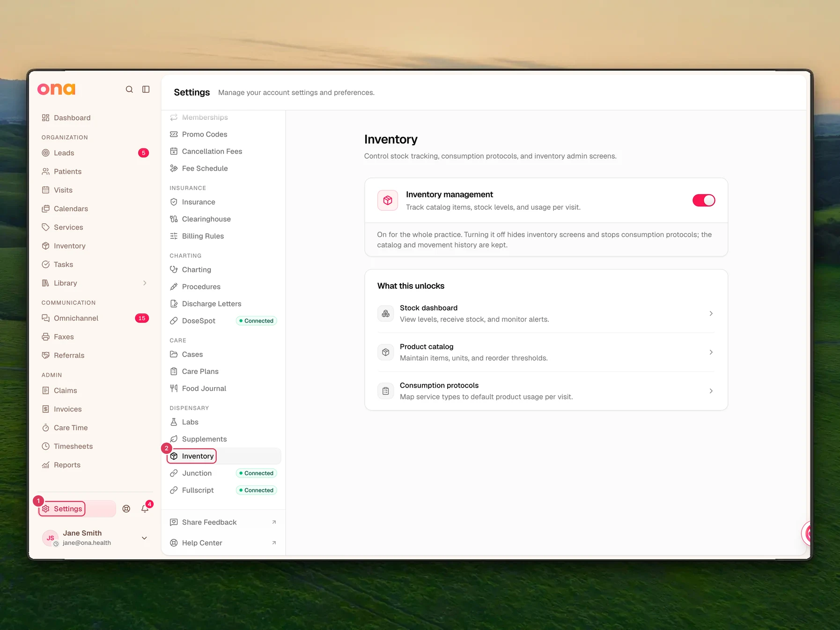Open Cancellation Fees settings
The height and width of the screenshot is (630, 840).
(223, 152)
